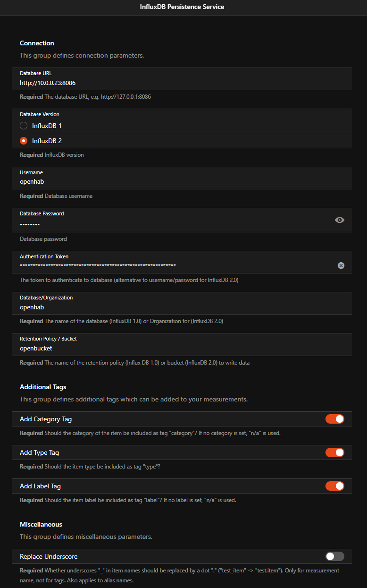Disable the Add Category Tag toggle

point(335,419)
